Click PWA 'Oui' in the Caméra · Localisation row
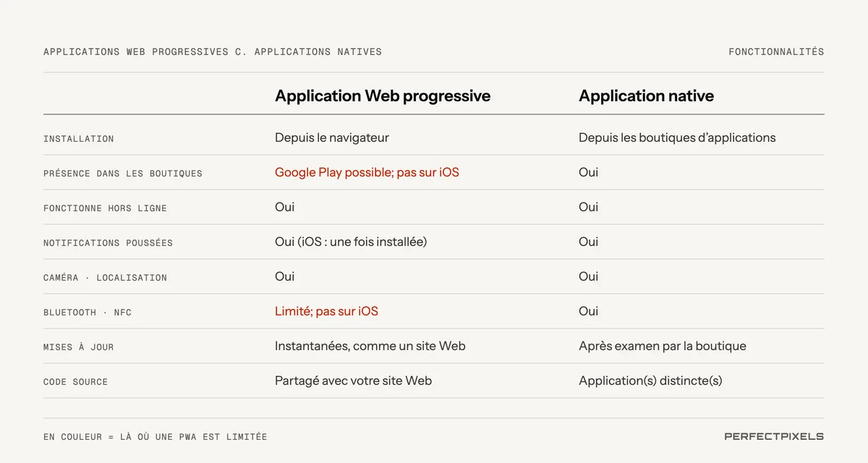Viewport: 868px width, 463px height. [284, 276]
